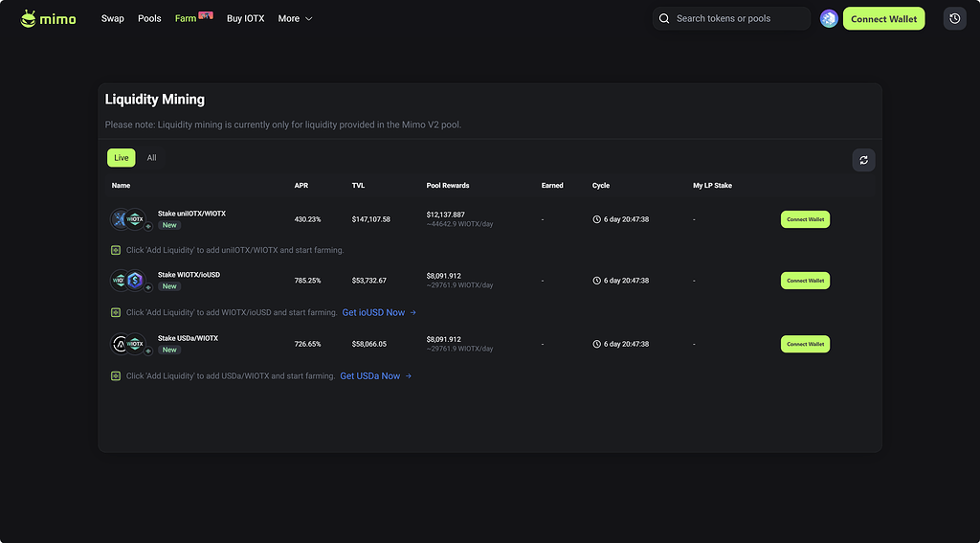This screenshot has width=980, height=543.
Task: Click the add liquidity icon under WIOTX/ioUSD row
Action: coord(116,312)
